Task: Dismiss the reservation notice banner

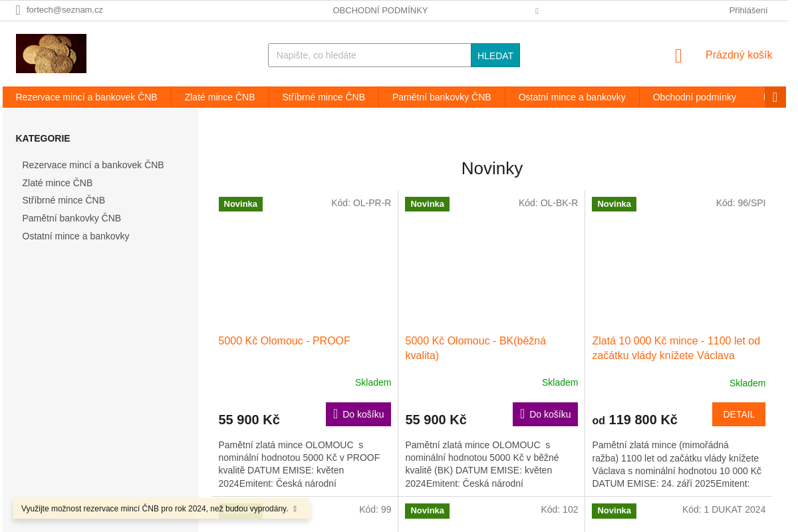Action: tap(295, 509)
